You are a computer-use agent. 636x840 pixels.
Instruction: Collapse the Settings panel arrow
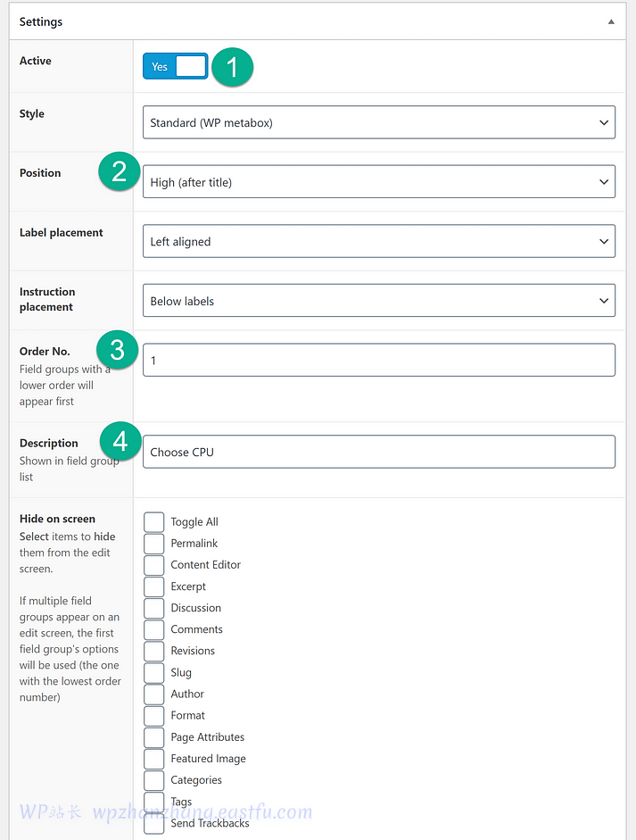[x=611, y=21]
